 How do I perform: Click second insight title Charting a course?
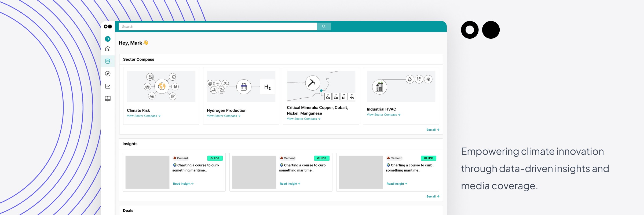point(303,168)
